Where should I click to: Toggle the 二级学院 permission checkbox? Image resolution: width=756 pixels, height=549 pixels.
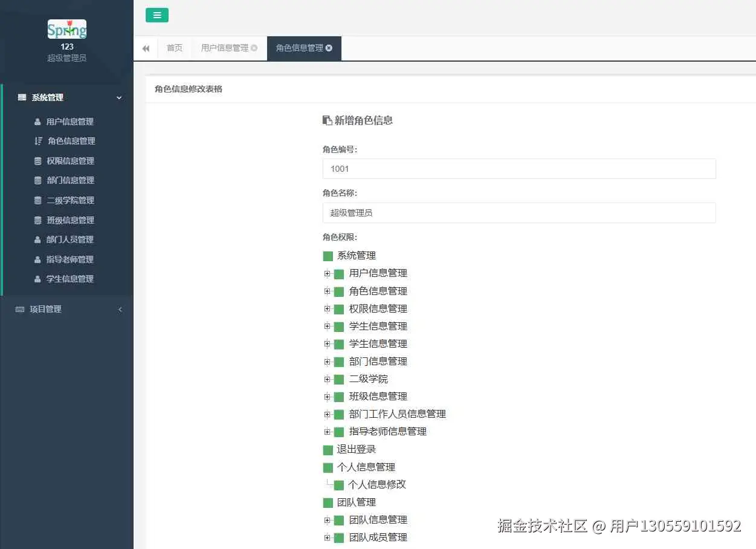coord(339,379)
